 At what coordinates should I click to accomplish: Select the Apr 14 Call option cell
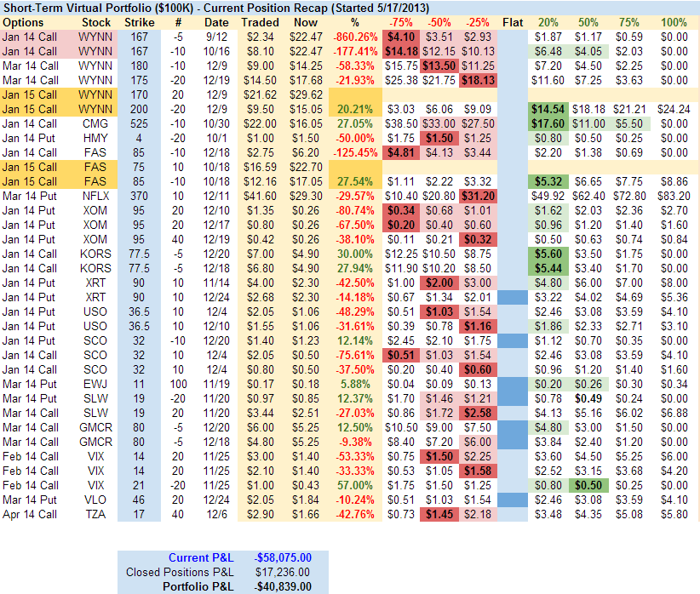[29, 515]
